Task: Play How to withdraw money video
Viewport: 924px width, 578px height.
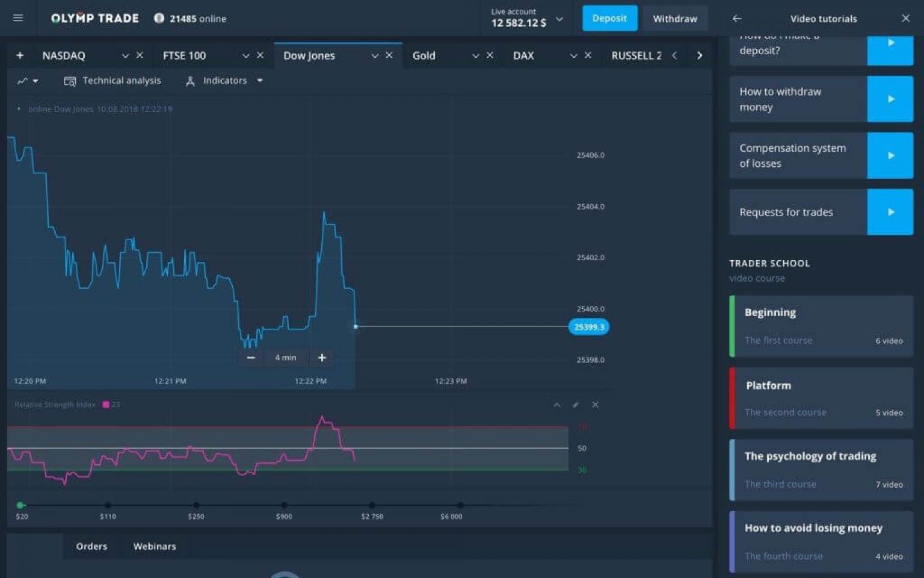Action: click(890, 99)
